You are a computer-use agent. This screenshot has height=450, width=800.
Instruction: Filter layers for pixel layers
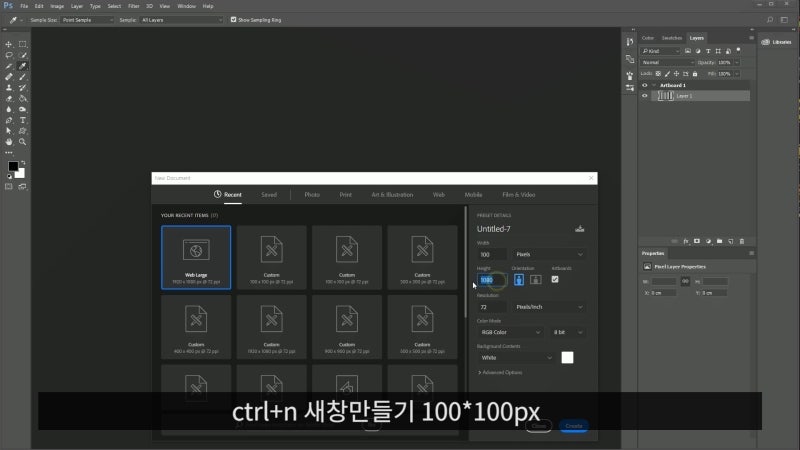[688, 51]
